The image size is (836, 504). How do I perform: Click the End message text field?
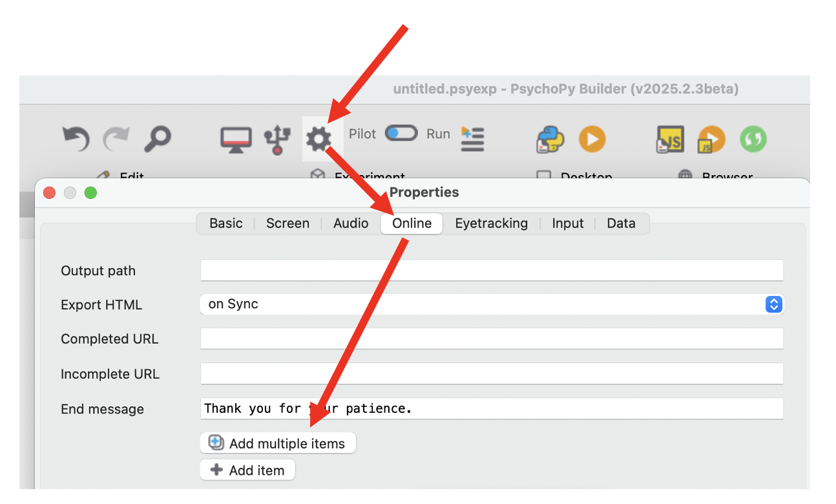point(492,408)
